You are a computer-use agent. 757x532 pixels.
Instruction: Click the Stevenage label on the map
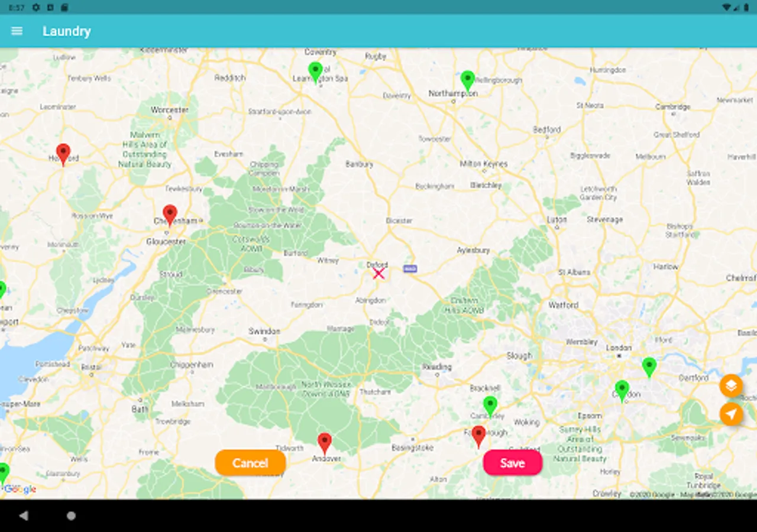click(604, 219)
